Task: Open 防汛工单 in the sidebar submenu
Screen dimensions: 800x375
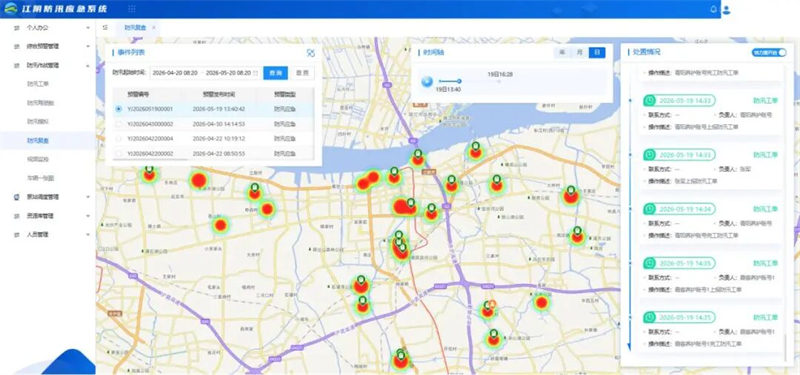Action: point(37,84)
